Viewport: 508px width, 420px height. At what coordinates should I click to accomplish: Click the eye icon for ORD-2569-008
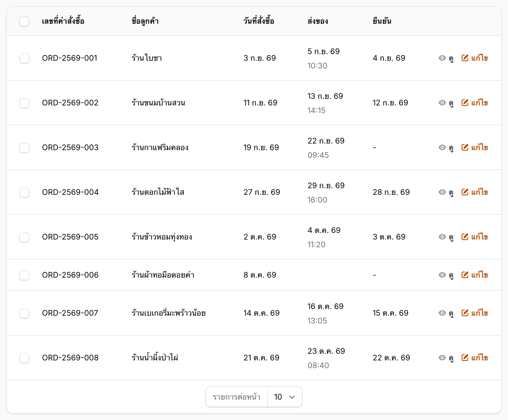(442, 358)
